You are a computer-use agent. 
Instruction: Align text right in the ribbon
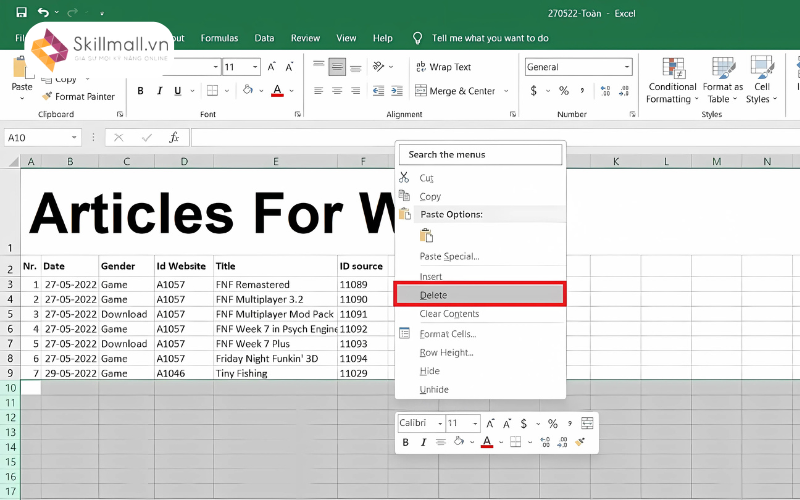pyautogui.click(x=356, y=91)
